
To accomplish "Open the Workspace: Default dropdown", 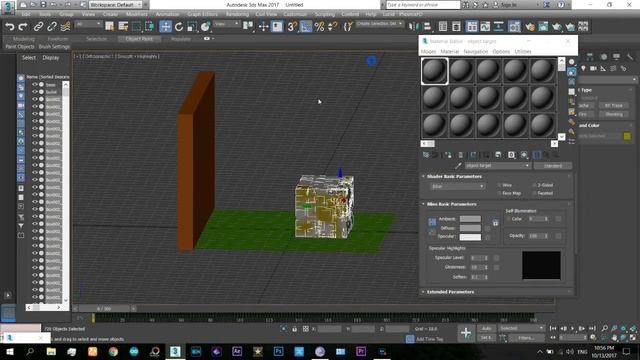I will [116, 5].
